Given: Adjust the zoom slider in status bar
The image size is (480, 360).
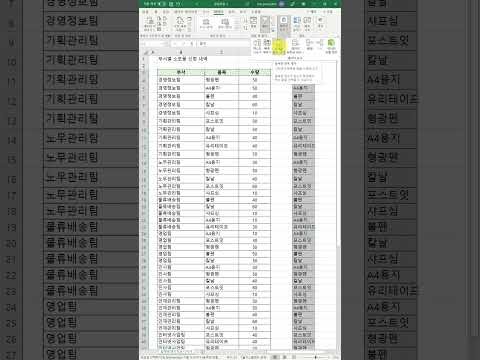Looking at the screenshot, I should 316,357.
